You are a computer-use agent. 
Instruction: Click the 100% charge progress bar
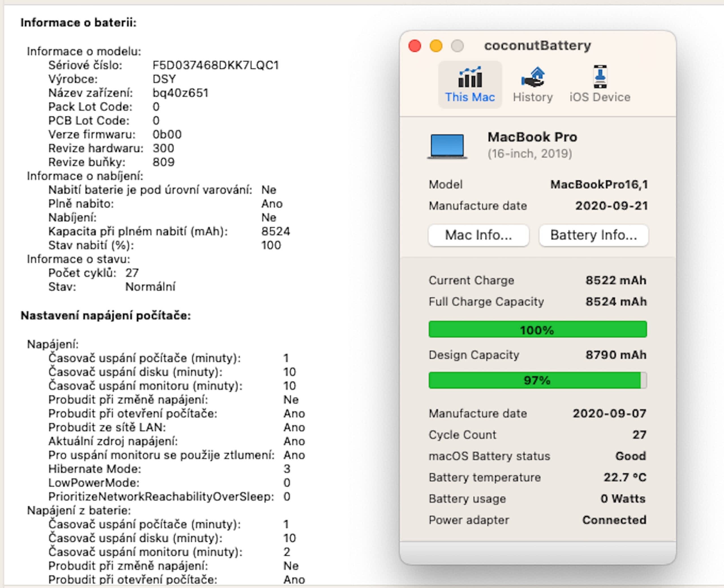[x=538, y=329]
